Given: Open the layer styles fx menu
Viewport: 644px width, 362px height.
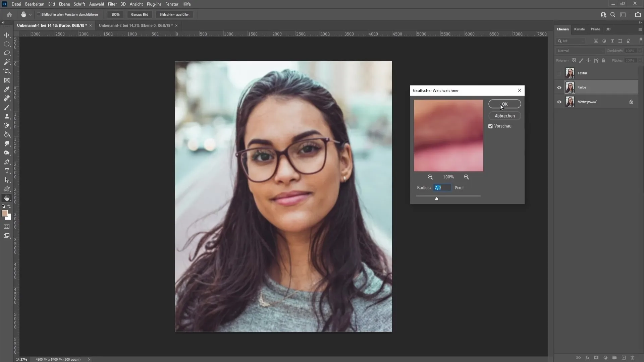Looking at the screenshot, I should pos(587,358).
